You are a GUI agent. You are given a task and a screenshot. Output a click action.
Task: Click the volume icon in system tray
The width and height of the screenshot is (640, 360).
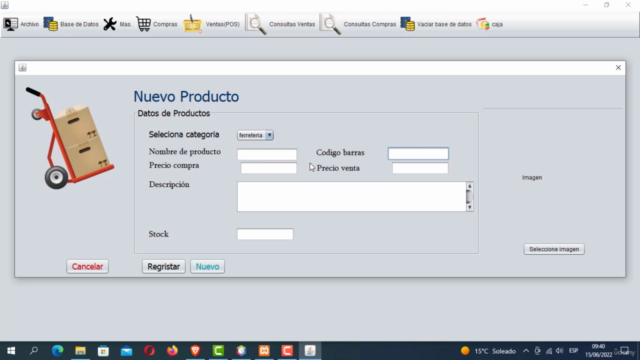(560, 351)
